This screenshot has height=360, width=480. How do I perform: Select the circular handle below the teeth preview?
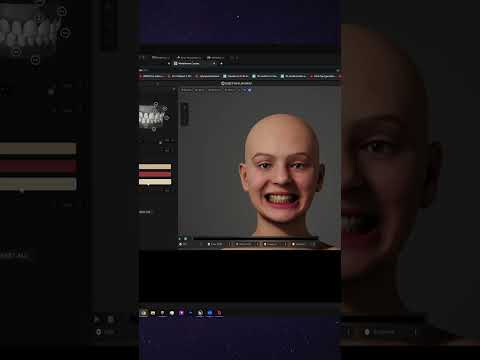pos(154,129)
